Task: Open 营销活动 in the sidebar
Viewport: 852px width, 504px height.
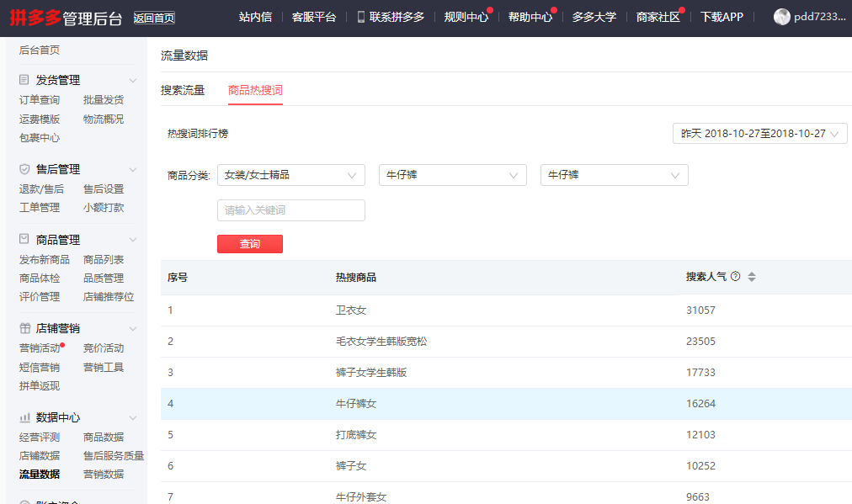Action: 39,348
